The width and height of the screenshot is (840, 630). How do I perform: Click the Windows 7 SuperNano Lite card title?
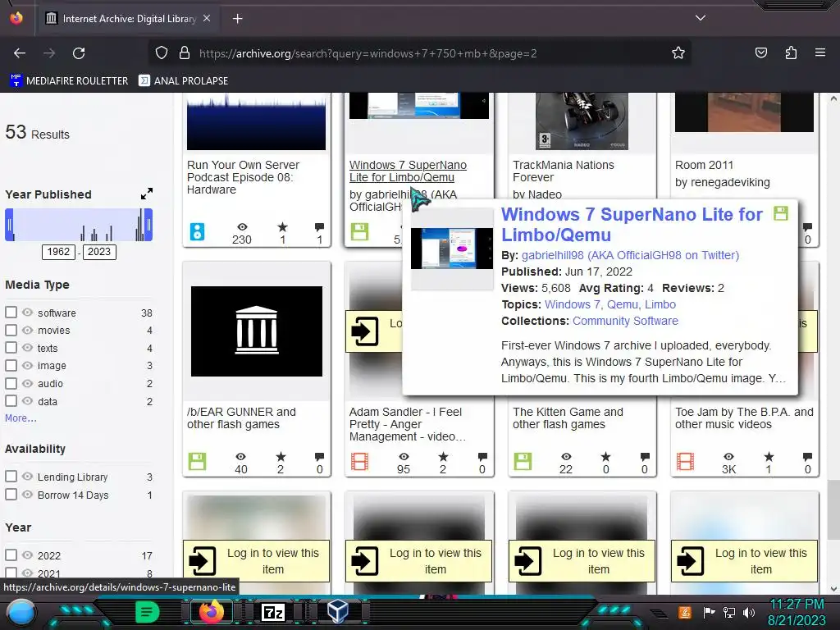[x=408, y=171]
